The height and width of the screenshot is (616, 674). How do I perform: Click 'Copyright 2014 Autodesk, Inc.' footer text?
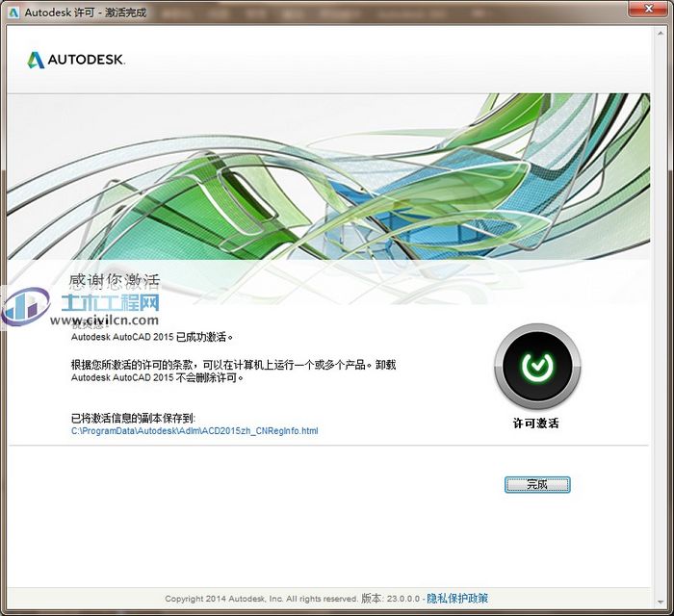coord(223,599)
